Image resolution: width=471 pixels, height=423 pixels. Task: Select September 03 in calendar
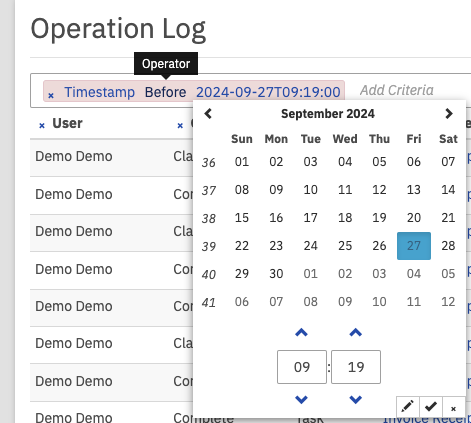pos(310,162)
